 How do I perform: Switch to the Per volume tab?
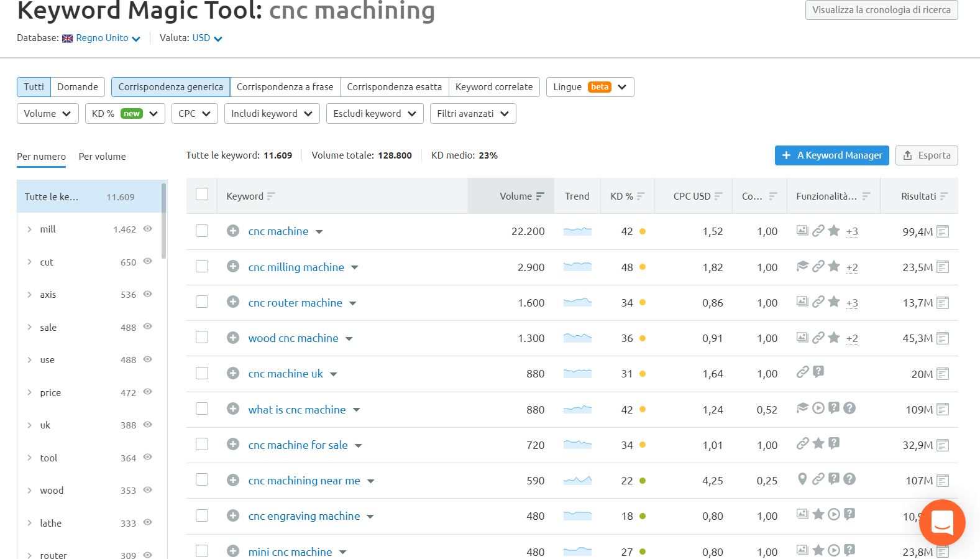(102, 157)
